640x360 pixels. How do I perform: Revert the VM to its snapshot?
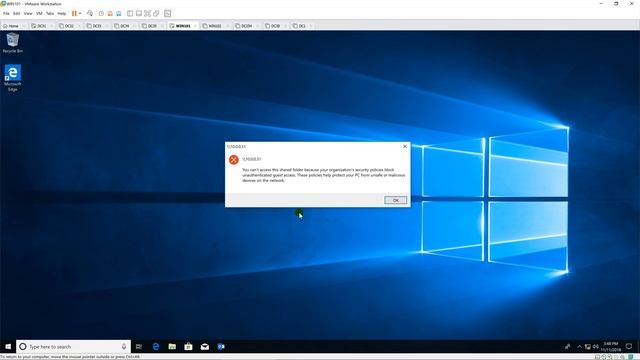110,13
